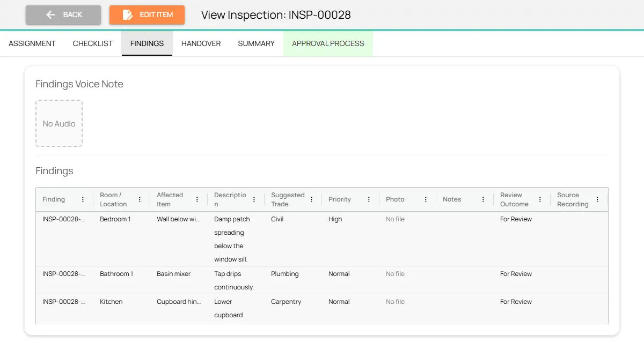
Task: Click No file in the Kitchen row
Action: (x=396, y=302)
